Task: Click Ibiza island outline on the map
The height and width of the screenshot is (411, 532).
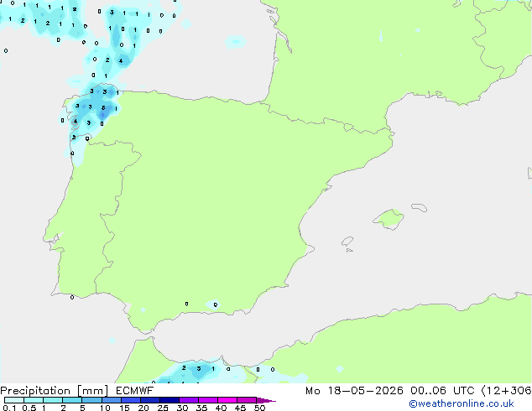Action: [347, 242]
